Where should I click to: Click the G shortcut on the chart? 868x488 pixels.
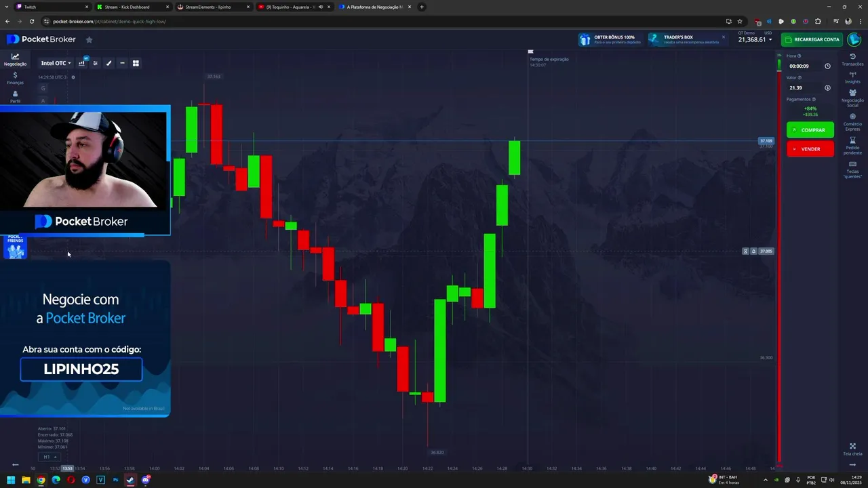tap(43, 88)
